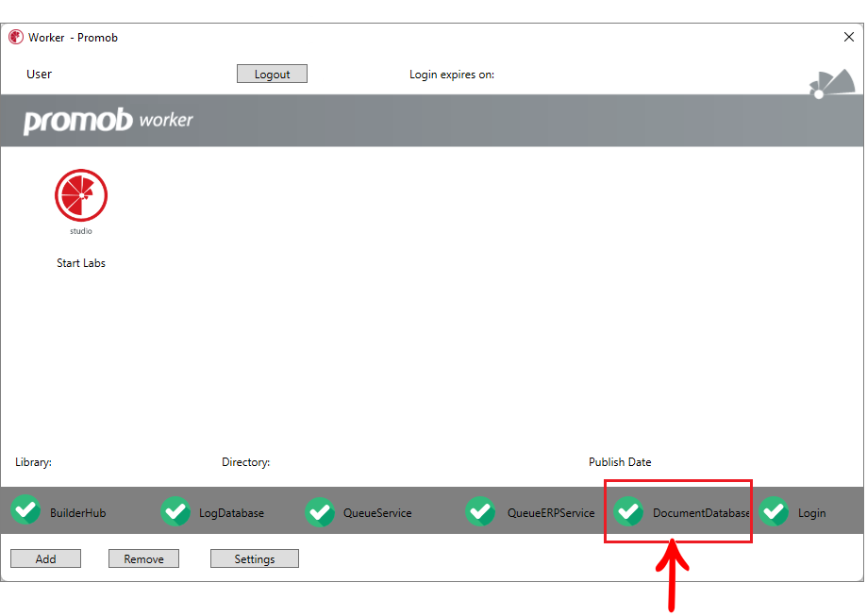
Task: Select the QueueERPService status label
Action: (551, 513)
